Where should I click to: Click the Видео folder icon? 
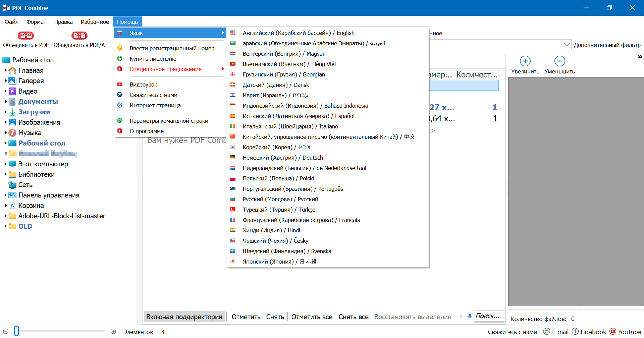tap(12, 91)
